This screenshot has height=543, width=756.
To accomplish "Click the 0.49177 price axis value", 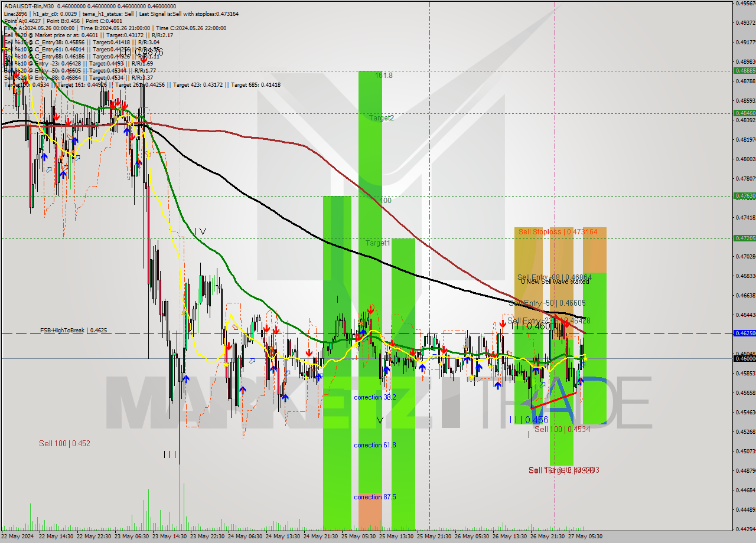I will point(745,42).
